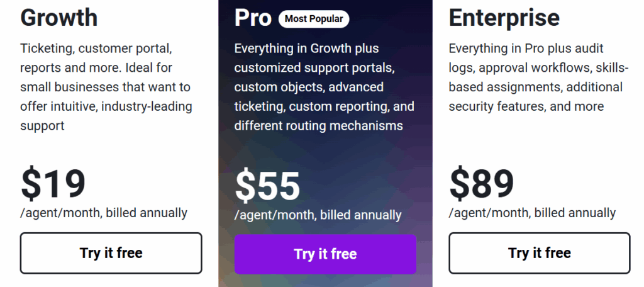Start the Enterprise plan free trial

pyautogui.click(x=539, y=253)
